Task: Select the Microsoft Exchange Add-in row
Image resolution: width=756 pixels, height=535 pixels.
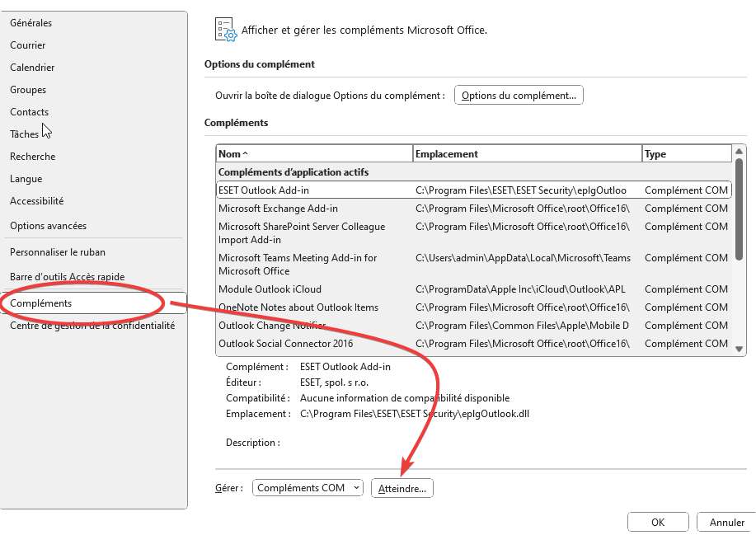Action: pyautogui.click(x=474, y=209)
